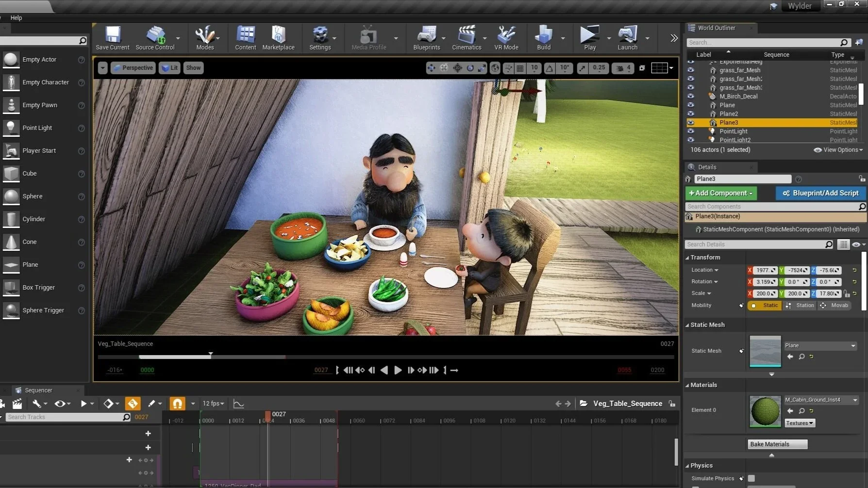This screenshot has height=488, width=868.
Task: Open the Marketplace icon
Action: [x=278, y=38]
